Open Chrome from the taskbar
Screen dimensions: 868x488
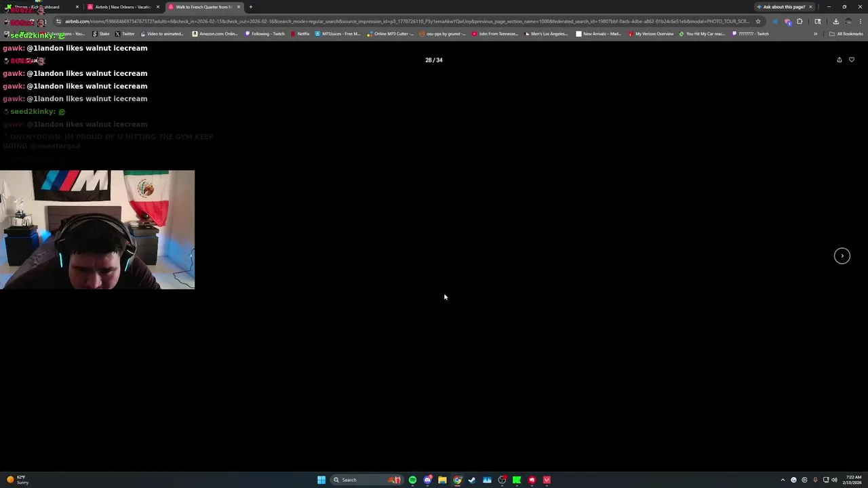coord(457,480)
